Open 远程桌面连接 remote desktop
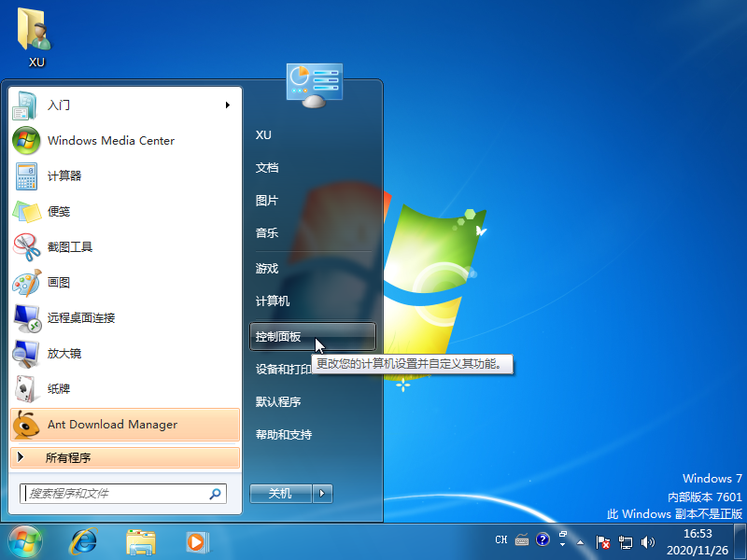747x560 pixels. (80, 318)
